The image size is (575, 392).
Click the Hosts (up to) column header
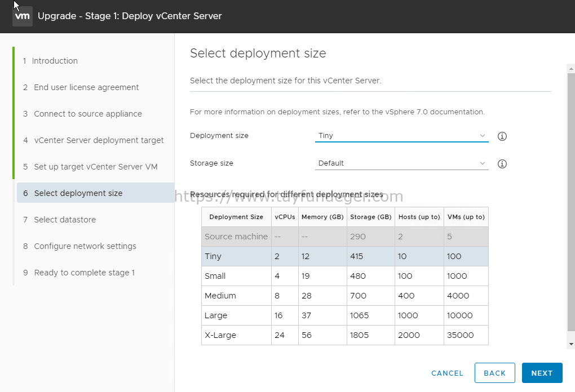(x=419, y=217)
